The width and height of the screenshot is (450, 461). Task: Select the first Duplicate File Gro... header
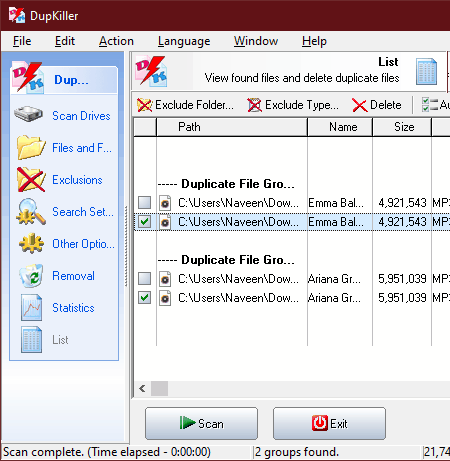[226, 184]
